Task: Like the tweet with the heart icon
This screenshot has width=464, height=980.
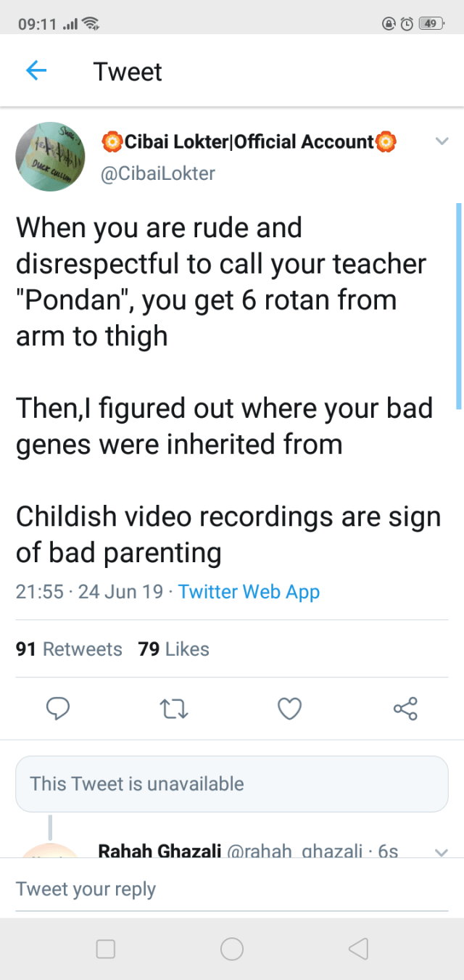Action: (x=290, y=708)
